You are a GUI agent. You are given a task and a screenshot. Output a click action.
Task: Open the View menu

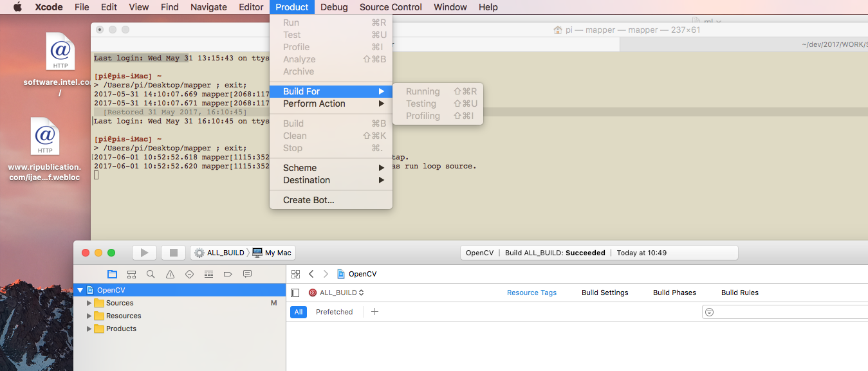point(138,7)
